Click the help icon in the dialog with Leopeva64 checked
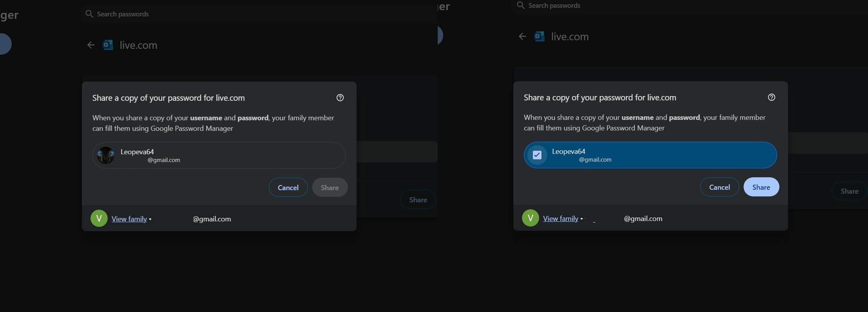868x312 pixels. click(772, 97)
